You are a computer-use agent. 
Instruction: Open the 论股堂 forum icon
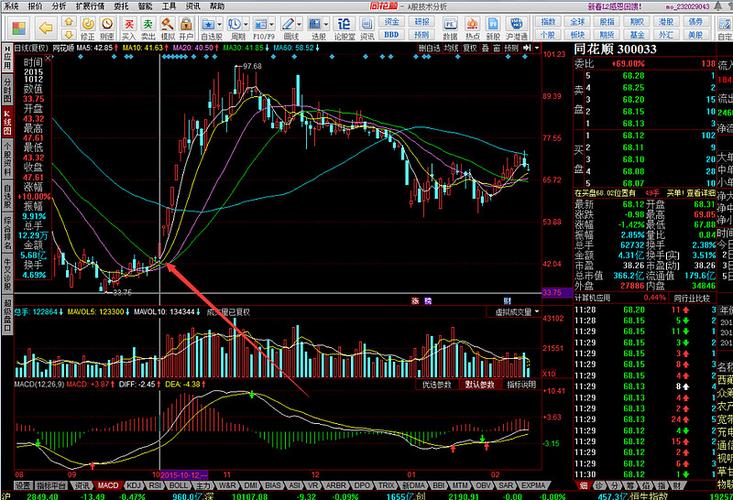point(344,24)
